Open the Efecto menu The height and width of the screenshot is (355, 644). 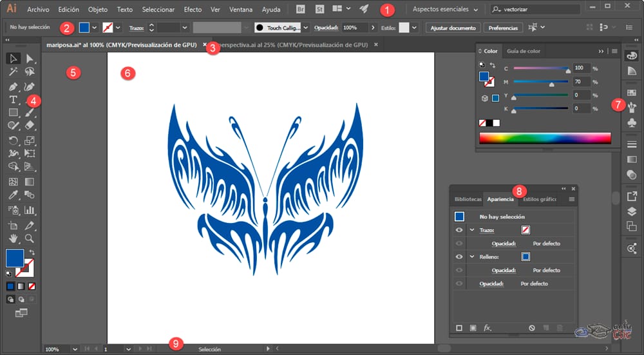[193, 9]
